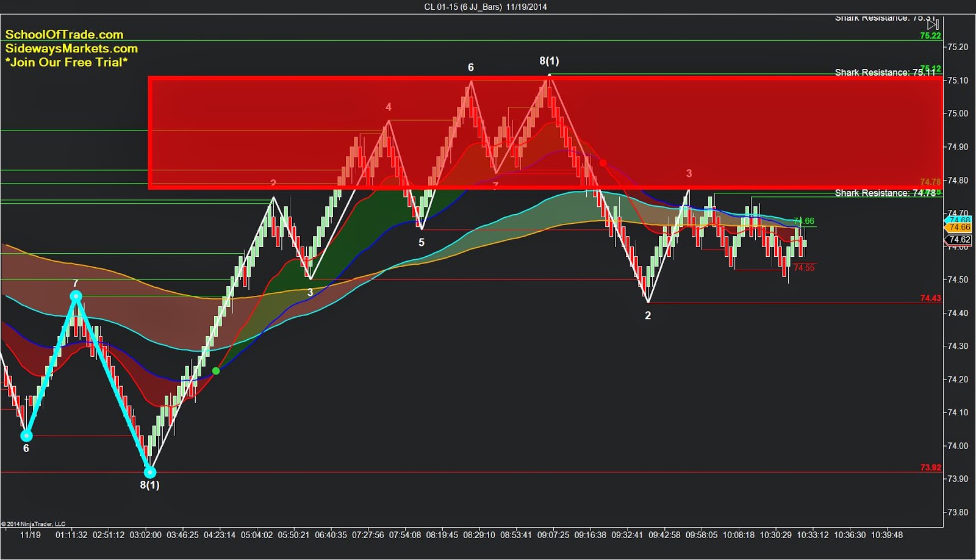
Task: Click the SchoolOfTrade.com text
Action: click(x=65, y=35)
